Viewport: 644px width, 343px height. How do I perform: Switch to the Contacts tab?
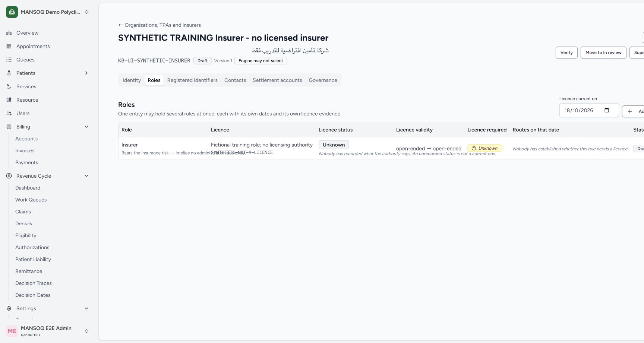click(x=235, y=80)
